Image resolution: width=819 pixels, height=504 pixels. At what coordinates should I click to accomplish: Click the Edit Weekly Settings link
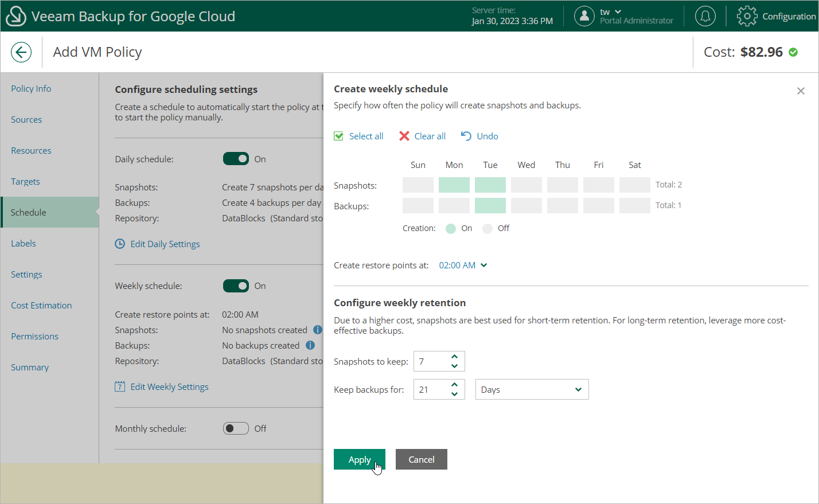tap(169, 386)
